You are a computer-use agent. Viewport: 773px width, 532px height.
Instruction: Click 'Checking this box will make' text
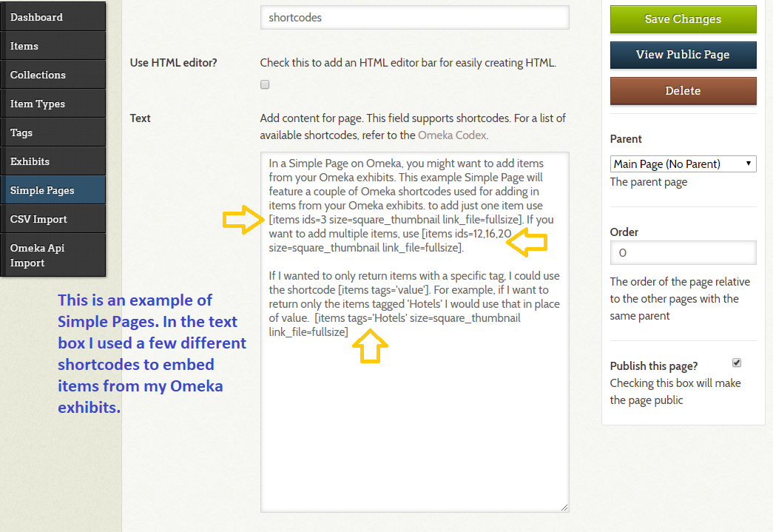[x=675, y=383]
